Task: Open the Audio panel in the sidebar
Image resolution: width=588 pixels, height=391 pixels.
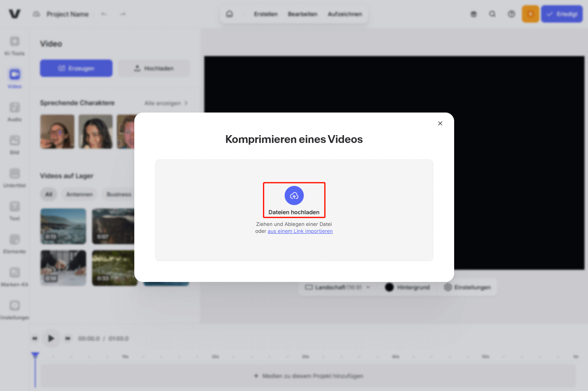Action: (14, 111)
